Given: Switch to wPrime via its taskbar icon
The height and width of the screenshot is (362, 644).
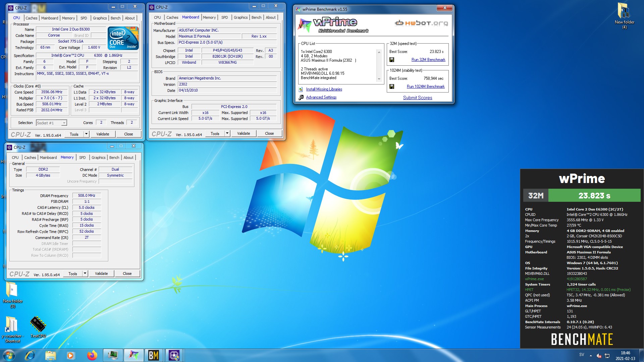Looking at the screenshot, I should [x=133, y=355].
